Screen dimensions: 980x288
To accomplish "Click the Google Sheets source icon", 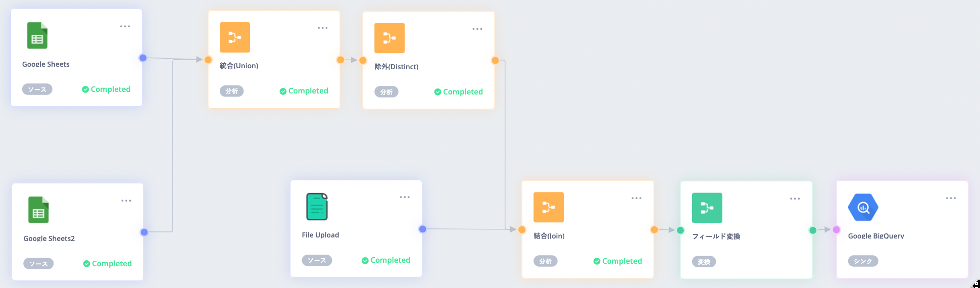I will (x=37, y=35).
